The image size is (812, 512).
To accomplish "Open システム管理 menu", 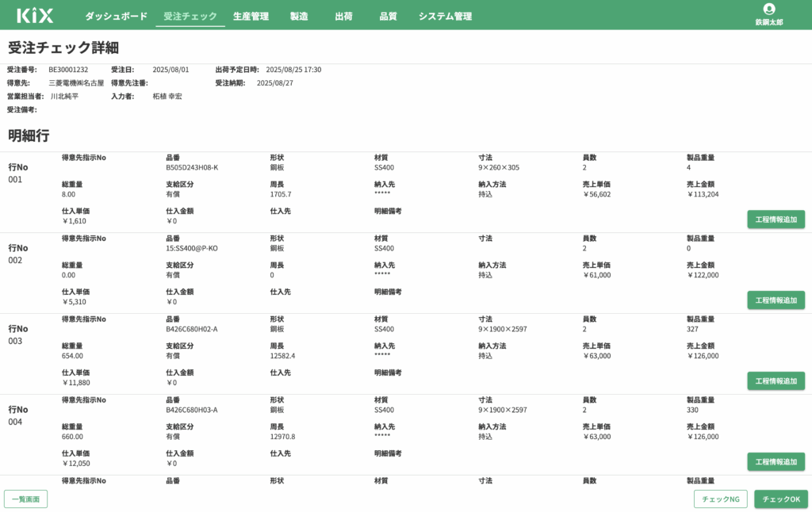I will (x=445, y=16).
